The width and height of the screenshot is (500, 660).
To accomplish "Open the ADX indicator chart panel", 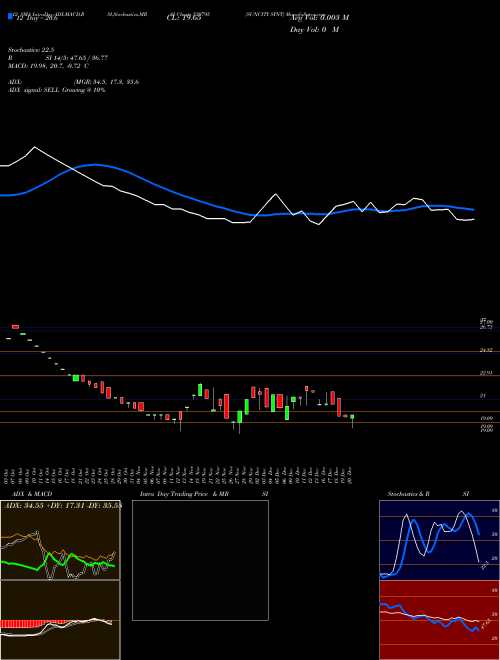I will (60, 540).
